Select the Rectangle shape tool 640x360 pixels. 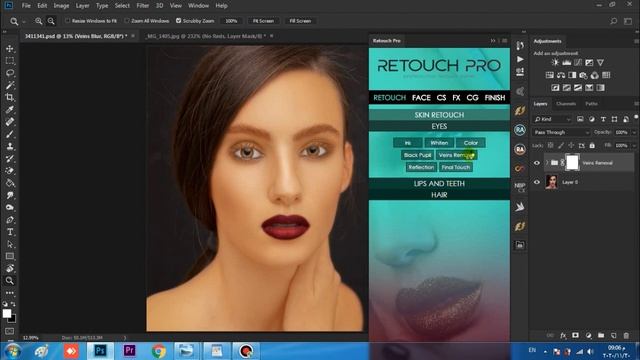click(10, 256)
